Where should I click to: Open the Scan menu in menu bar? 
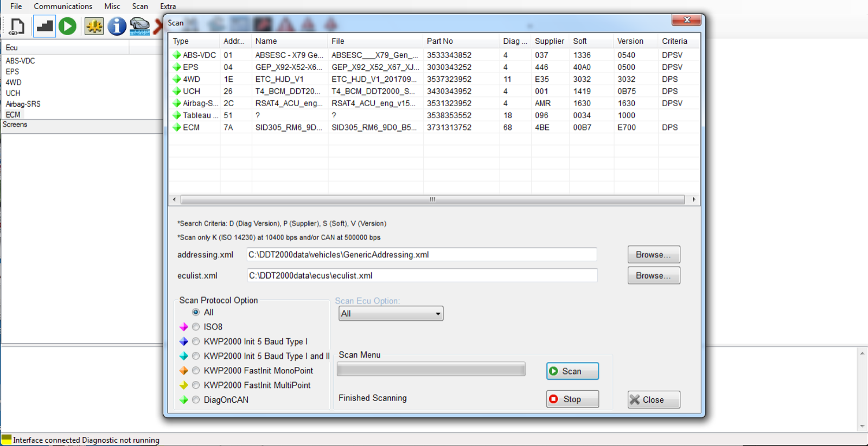click(x=140, y=7)
